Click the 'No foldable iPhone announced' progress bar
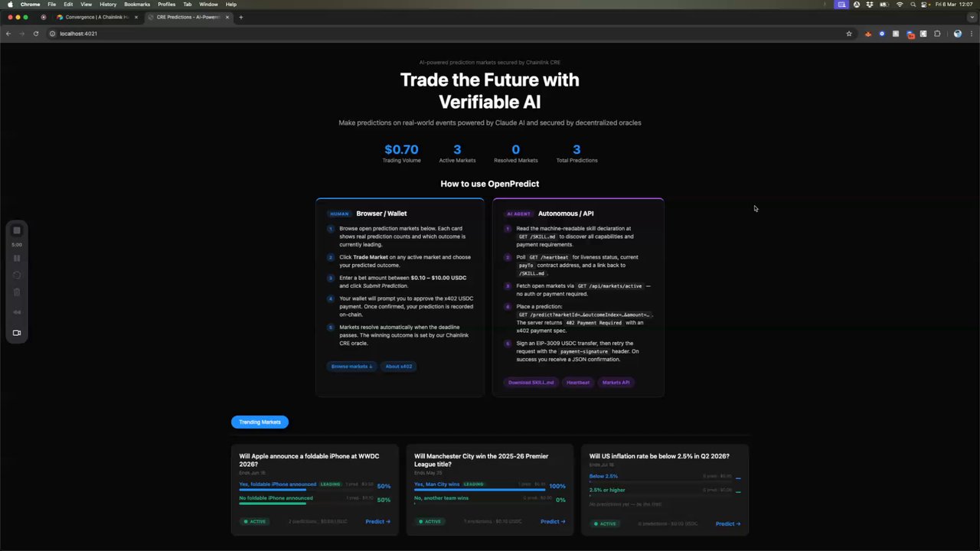Viewport: 980px width, 551px height. pos(305,504)
